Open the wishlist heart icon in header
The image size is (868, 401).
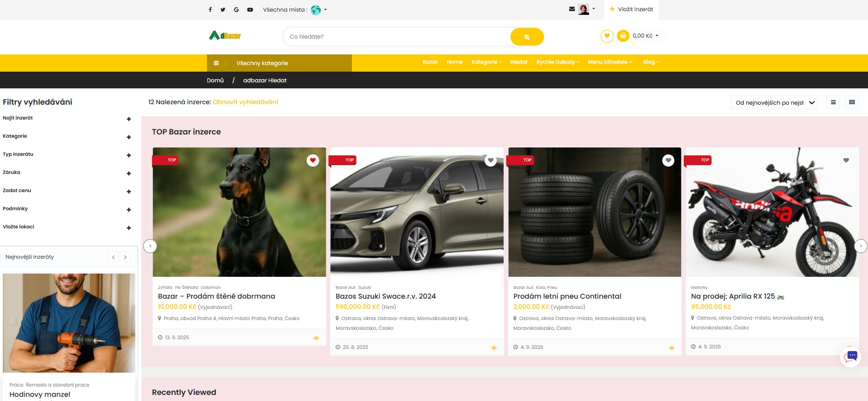607,36
